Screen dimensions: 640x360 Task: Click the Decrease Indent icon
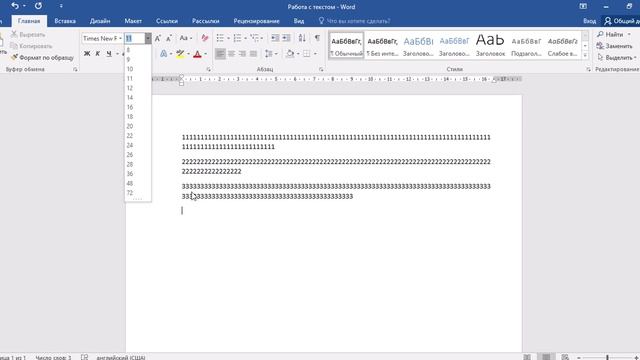tap(276, 38)
